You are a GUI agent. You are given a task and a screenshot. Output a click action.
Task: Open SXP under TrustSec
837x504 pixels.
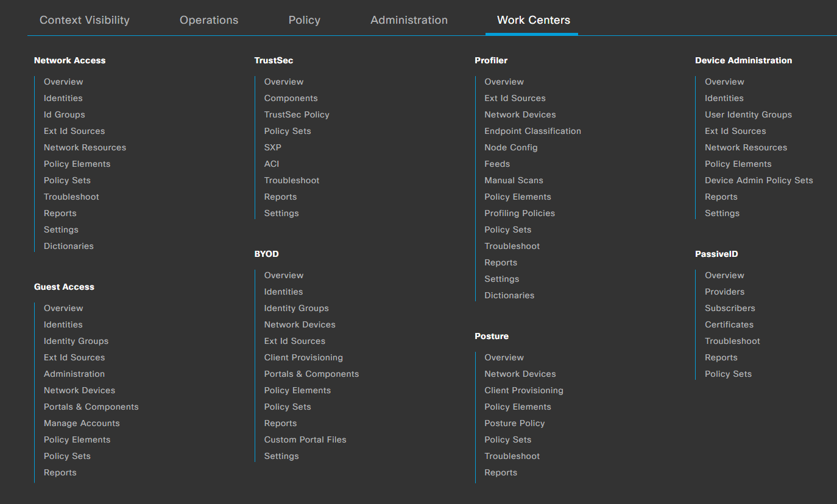coord(273,147)
